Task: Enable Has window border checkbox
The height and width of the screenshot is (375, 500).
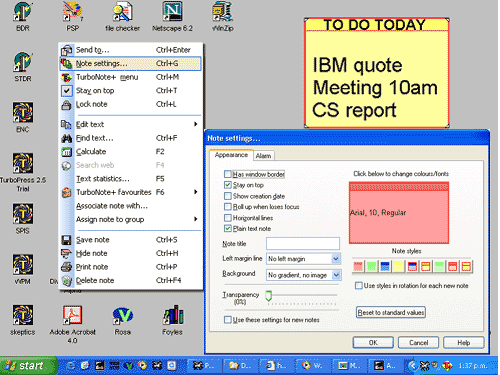Action: click(228, 174)
